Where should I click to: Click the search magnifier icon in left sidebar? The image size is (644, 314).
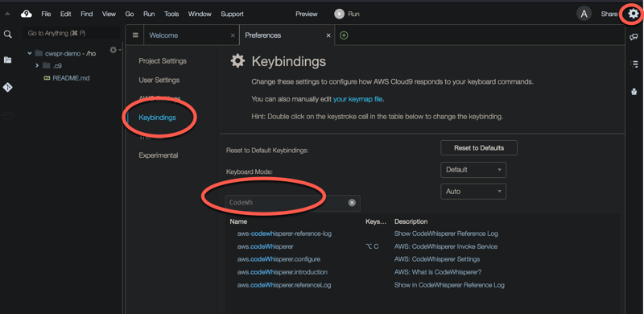(7, 35)
